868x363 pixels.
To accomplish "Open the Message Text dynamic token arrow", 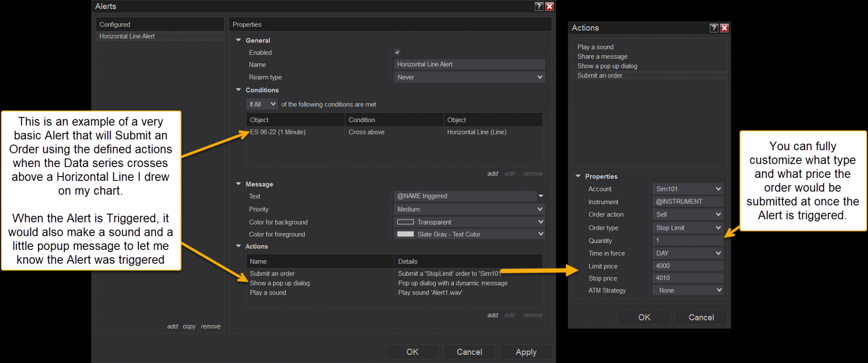I will (541, 196).
